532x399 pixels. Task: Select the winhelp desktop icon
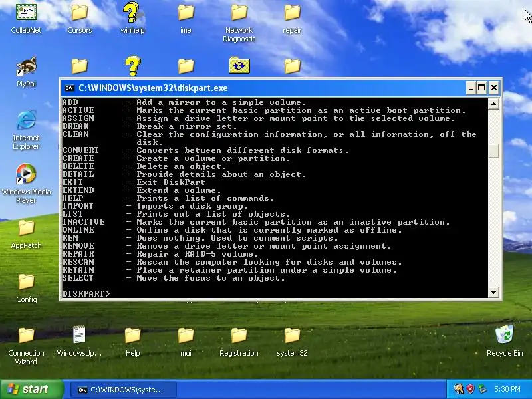tap(132, 18)
